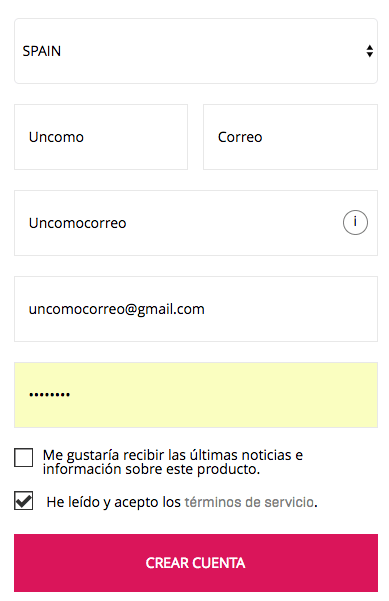This screenshot has height=601, width=389.
Task: Click the masked password dots
Action: coord(49,394)
